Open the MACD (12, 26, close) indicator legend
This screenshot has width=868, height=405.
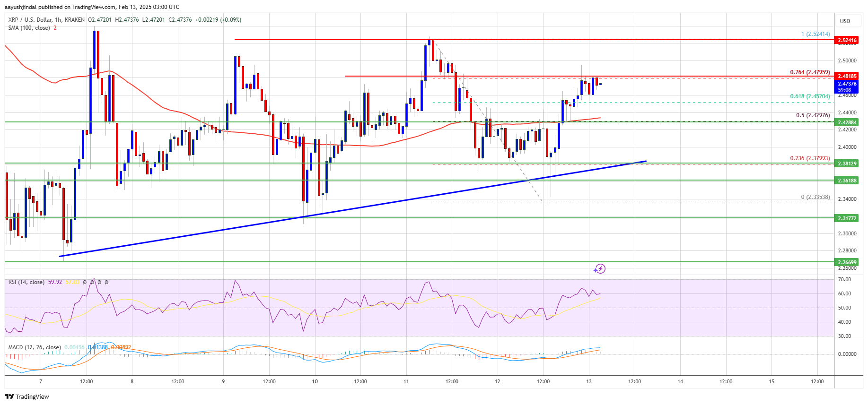tap(35, 347)
